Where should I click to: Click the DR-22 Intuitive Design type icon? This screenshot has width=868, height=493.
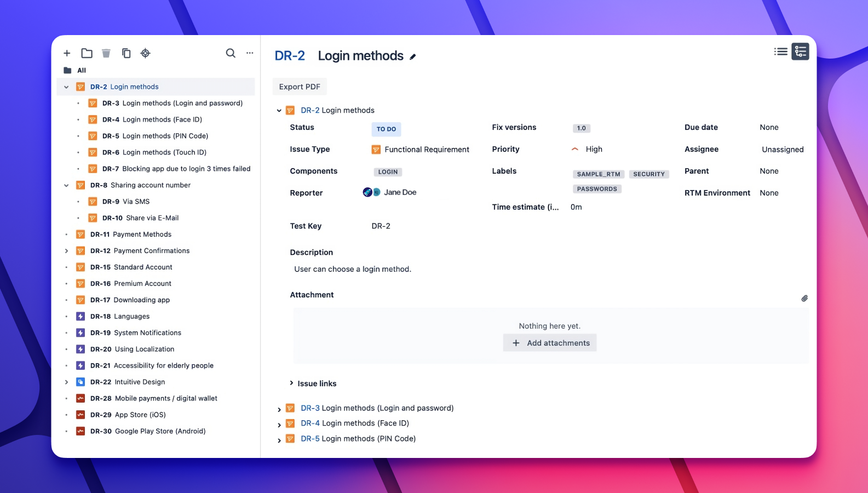[x=81, y=382]
